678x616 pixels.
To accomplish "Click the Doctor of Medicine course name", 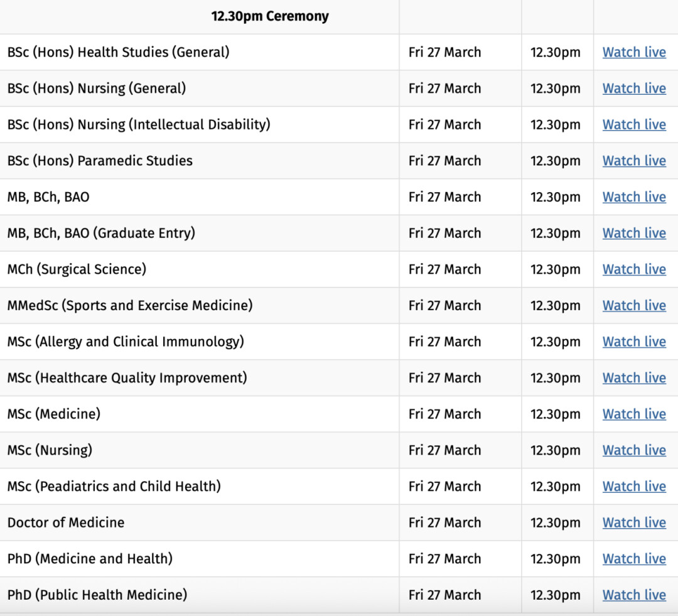I will (x=66, y=522).
